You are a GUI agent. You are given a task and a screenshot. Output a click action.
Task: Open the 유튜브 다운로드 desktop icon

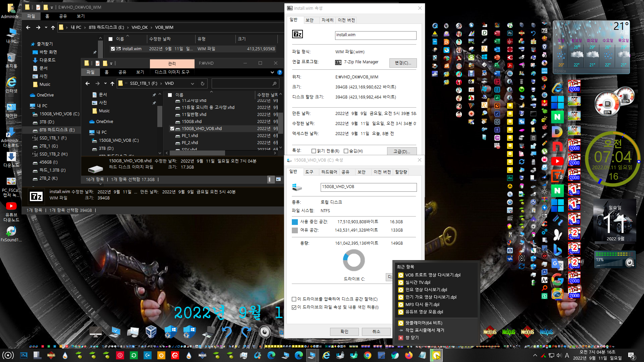[11, 212]
